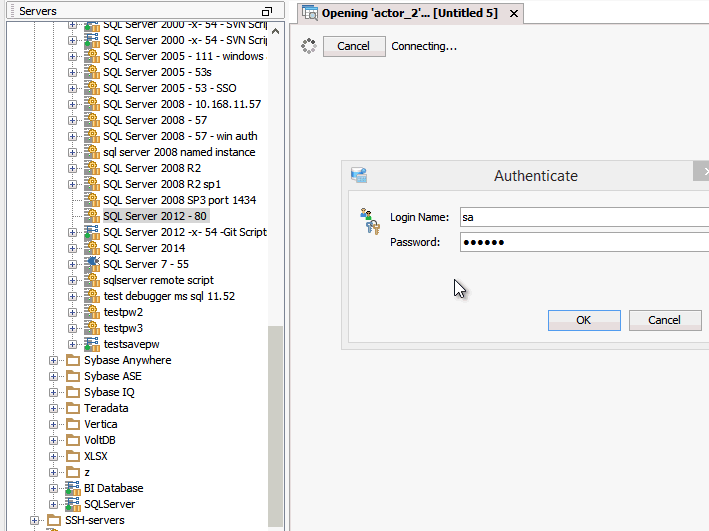Screen dimensions: 709x531
Task: Click the Teradata folder icon
Action: click(x=73, y=408)
